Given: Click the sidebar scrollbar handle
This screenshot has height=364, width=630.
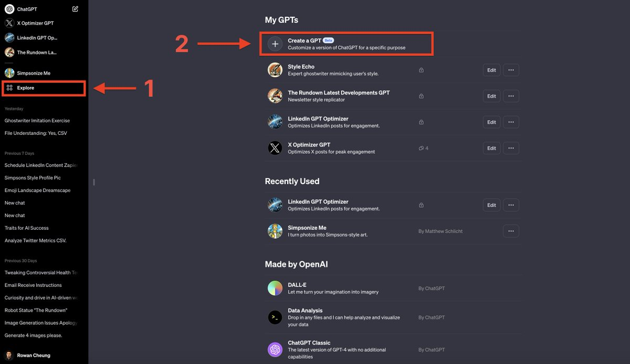Looking at the screenshot, I should [x=93, y=183].
